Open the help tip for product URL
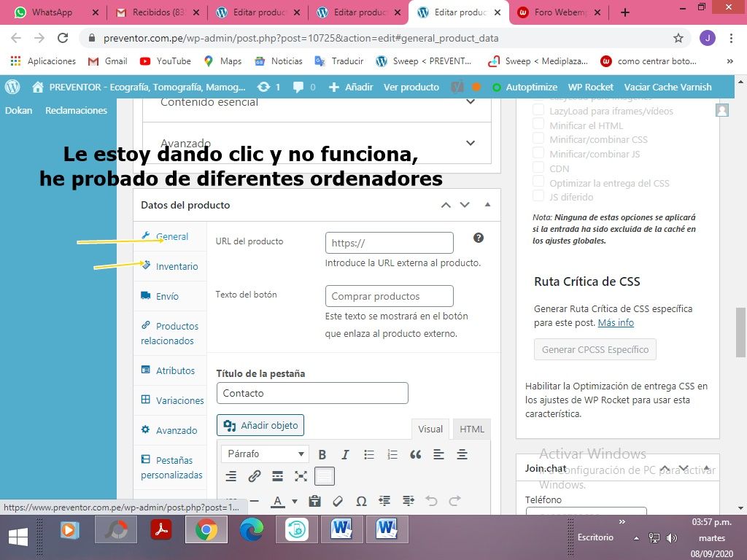747x560 pixels. click(x=479, y=238)
